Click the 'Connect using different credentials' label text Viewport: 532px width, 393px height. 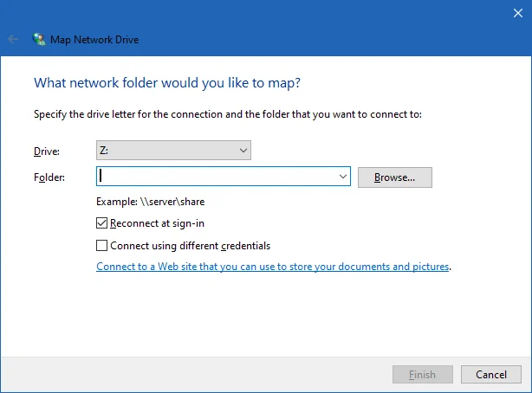191,246
